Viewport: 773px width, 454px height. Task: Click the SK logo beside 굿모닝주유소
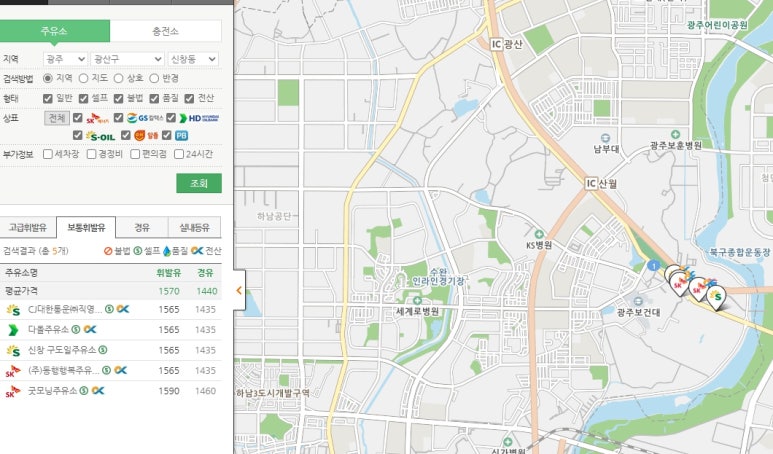(x=13, y=391)
